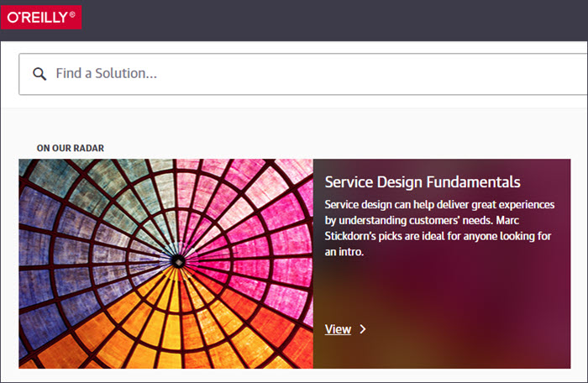The height and width of the screenshot is (383, 588).
Task: Open the View link
Action: (x=338, y=329)
